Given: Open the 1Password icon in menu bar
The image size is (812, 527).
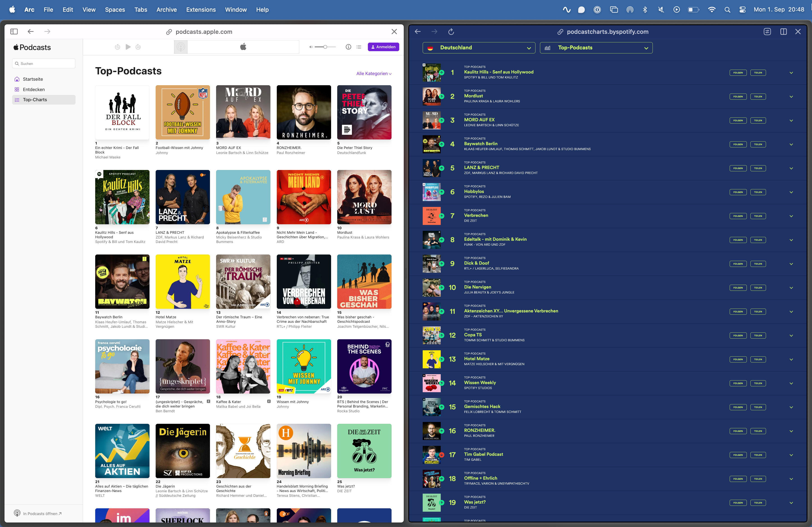Looking at the screenshot, I should (x=597, y=9).
